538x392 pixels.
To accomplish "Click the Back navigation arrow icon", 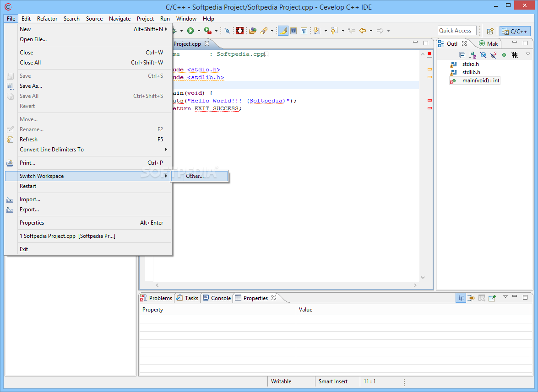I will (x=363, y=31).
